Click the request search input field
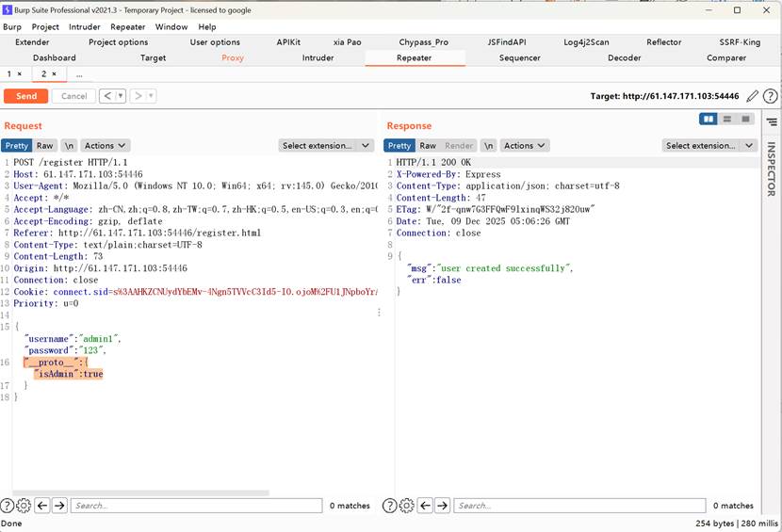Viewport: 782px width, 532px height. [197, 506]
